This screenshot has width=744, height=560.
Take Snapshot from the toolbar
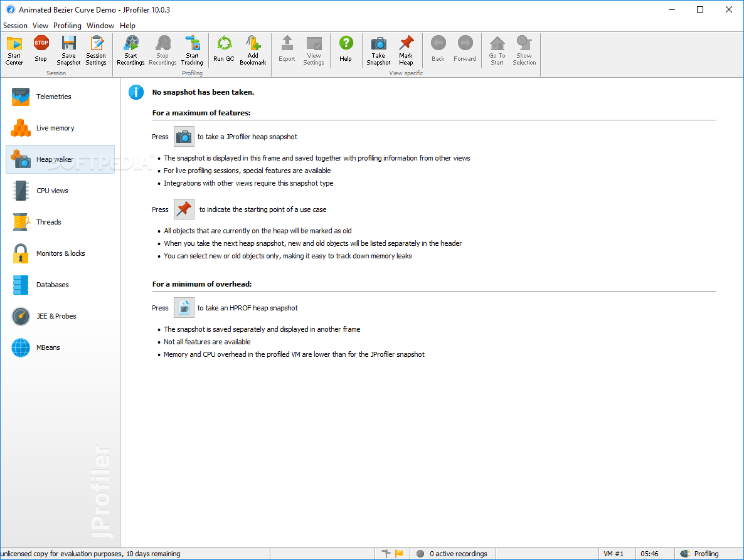[378, 51]
